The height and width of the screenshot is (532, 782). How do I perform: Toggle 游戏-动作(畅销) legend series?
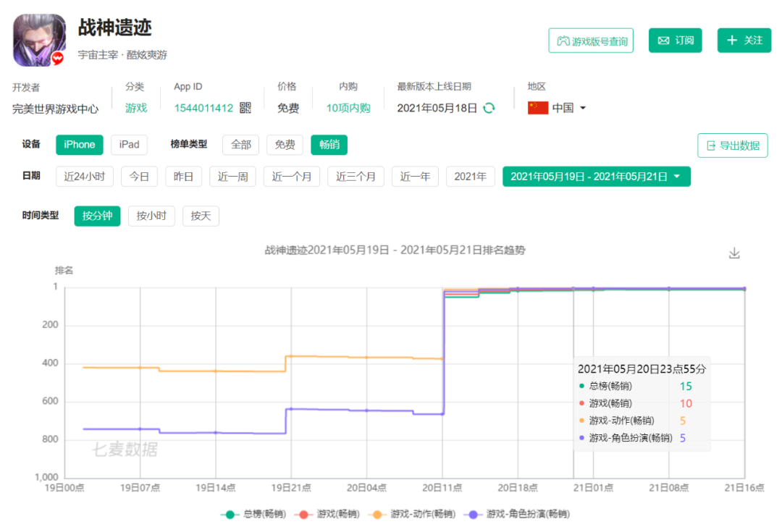pos(412,514)
